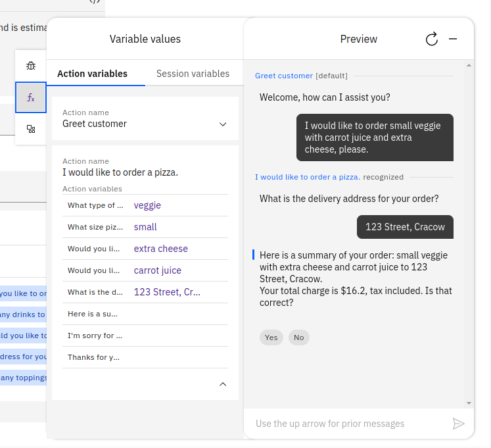
Task: Select the carrot juice variable value
Action: click(x=157, y=270)
